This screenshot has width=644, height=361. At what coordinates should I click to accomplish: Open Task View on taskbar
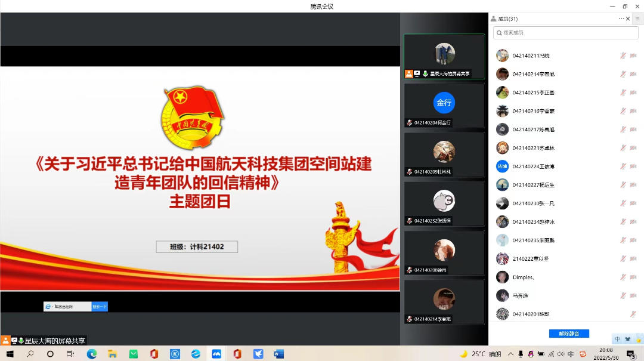pos(70,354)
